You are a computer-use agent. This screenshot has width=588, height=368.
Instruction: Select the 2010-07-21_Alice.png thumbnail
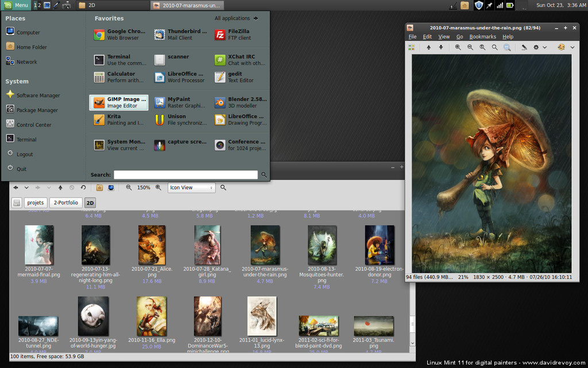click(x=152, y=245)
